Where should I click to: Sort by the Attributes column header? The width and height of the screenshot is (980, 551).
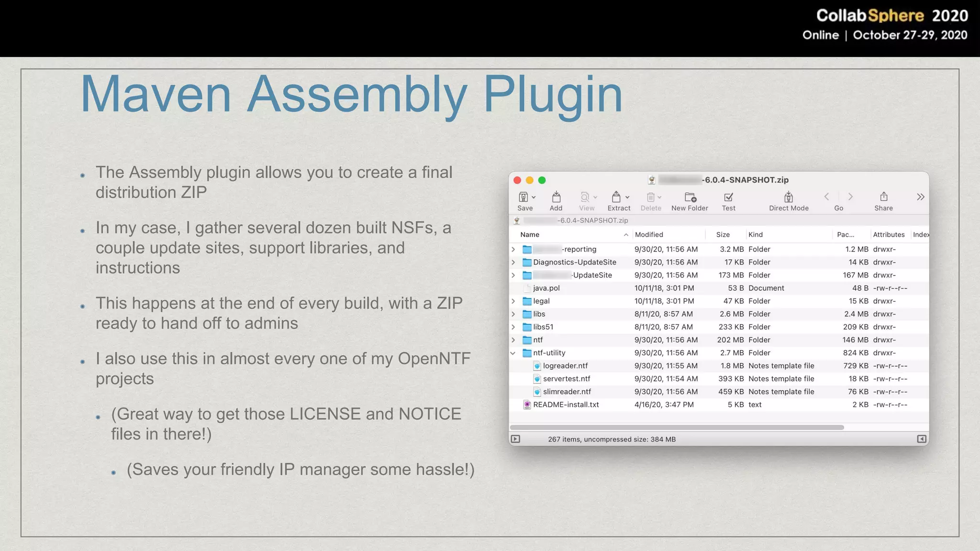pyautogui.click(x=889, y=234)
